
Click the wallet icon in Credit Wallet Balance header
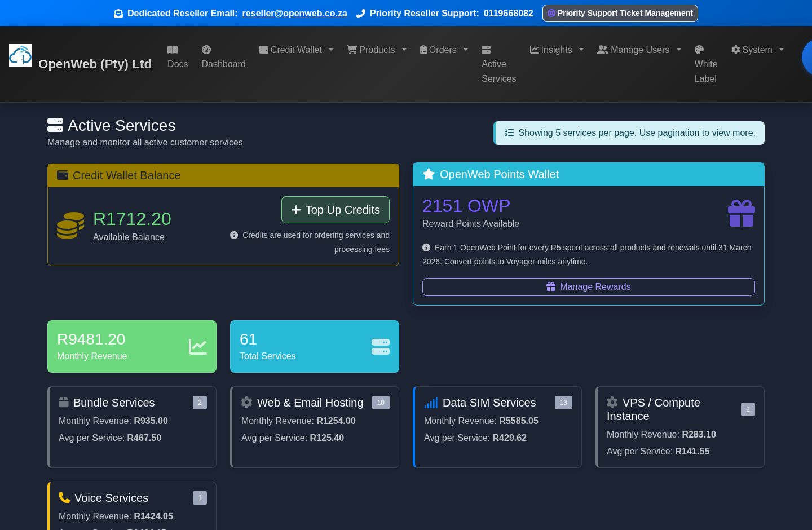pos(63,175)
